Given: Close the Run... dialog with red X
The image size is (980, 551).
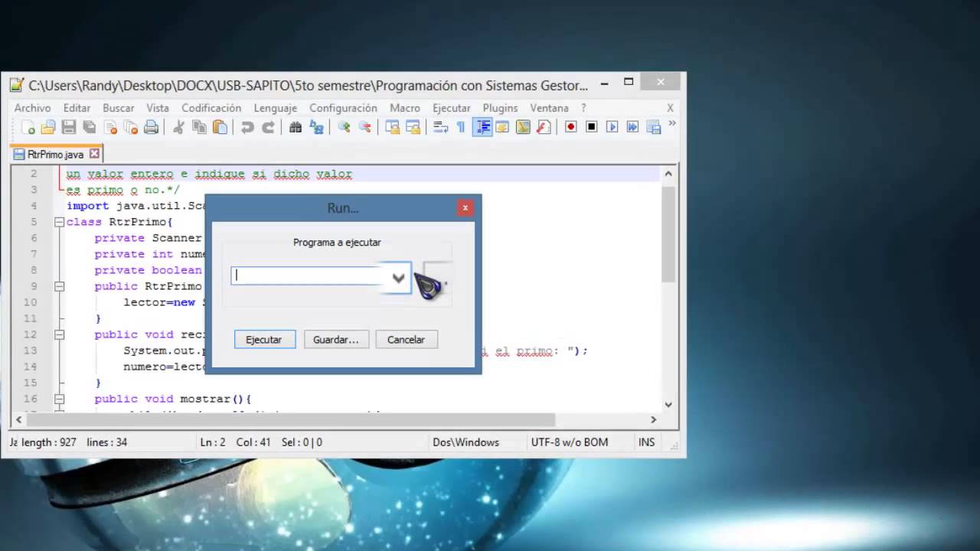Looking at the screenshot, I should [465, 207].
